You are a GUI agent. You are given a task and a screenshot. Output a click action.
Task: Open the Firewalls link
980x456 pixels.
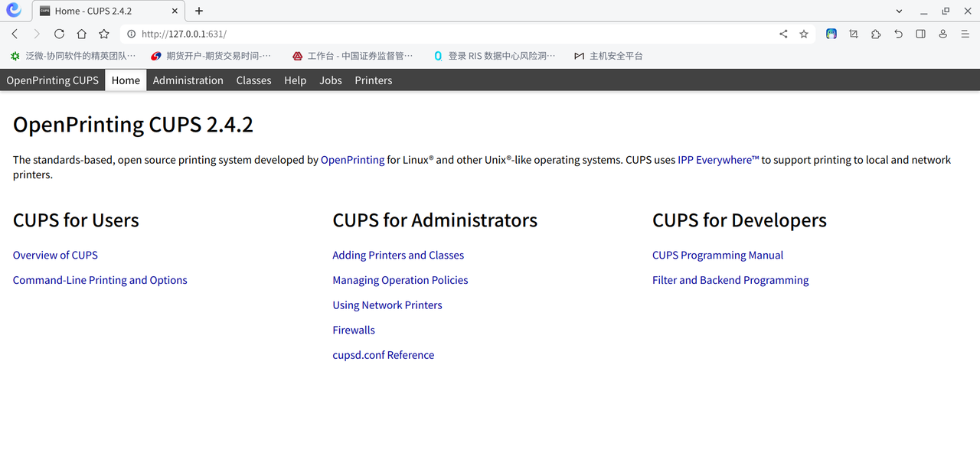tap(354, 331)
